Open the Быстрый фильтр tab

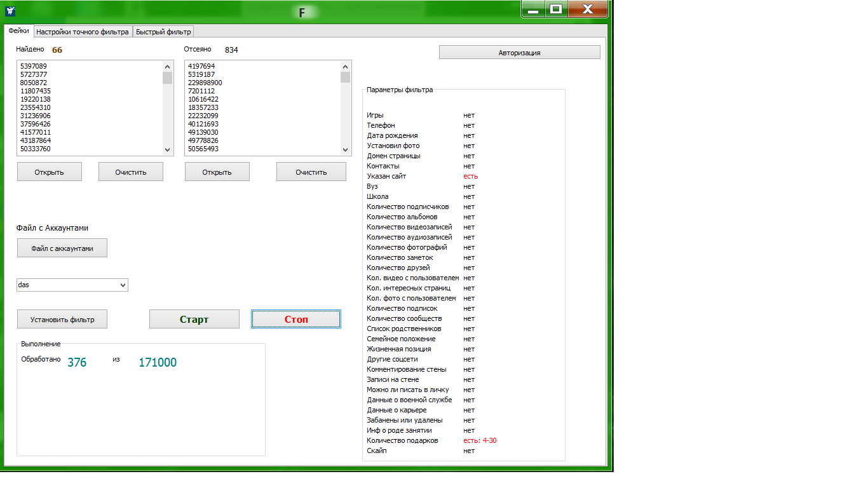[163, 32]
